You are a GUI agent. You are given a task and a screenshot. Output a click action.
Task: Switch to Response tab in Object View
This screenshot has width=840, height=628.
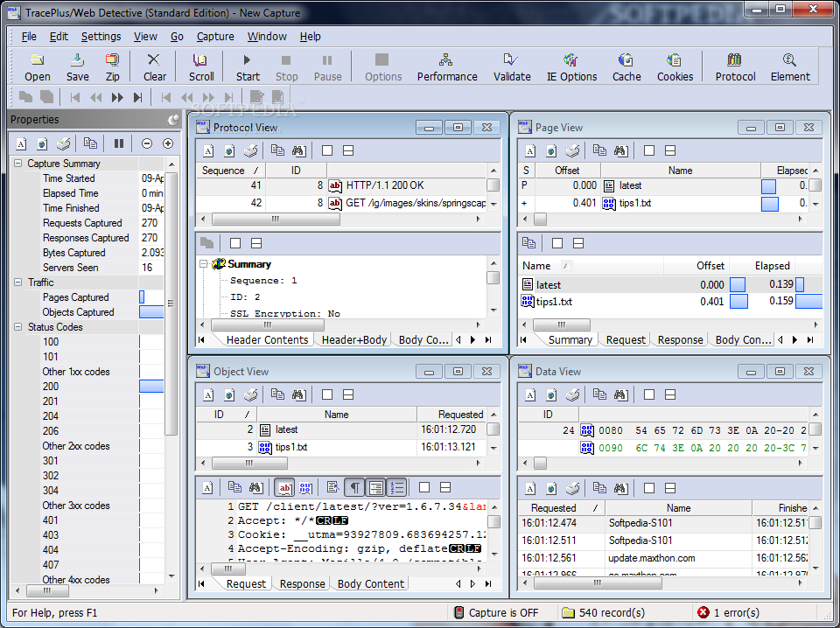point(302,584)
